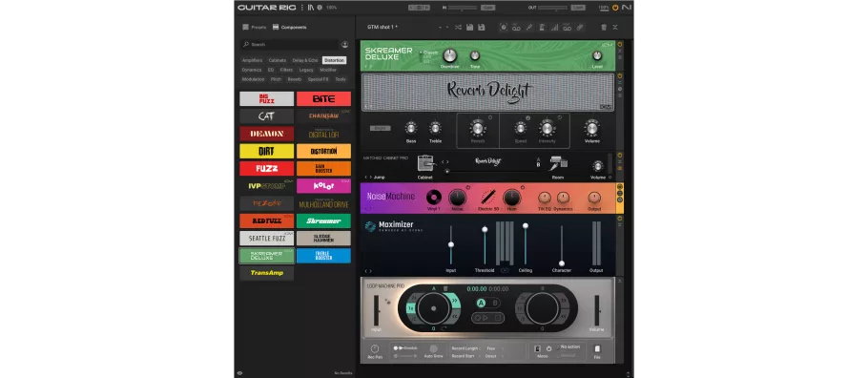Click the eye icon at browser bottom
Image resolution: width=868 pixels, height=378 pixels.
(x=239, y=373)
